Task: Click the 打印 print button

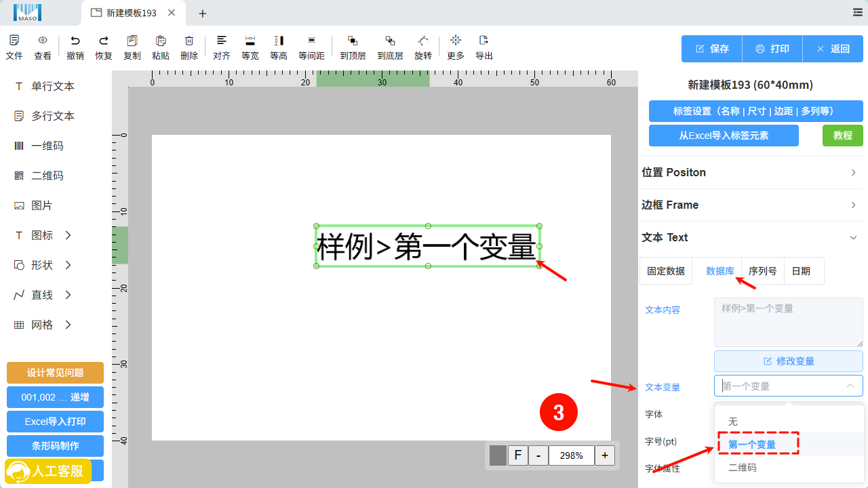Action: point(772,49)
